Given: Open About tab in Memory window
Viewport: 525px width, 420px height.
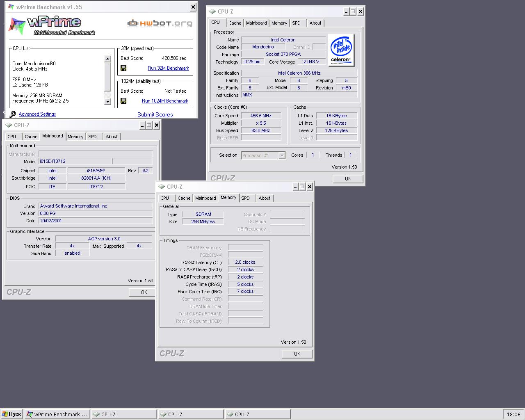Looking at the screenshot, I should [265, 198].
